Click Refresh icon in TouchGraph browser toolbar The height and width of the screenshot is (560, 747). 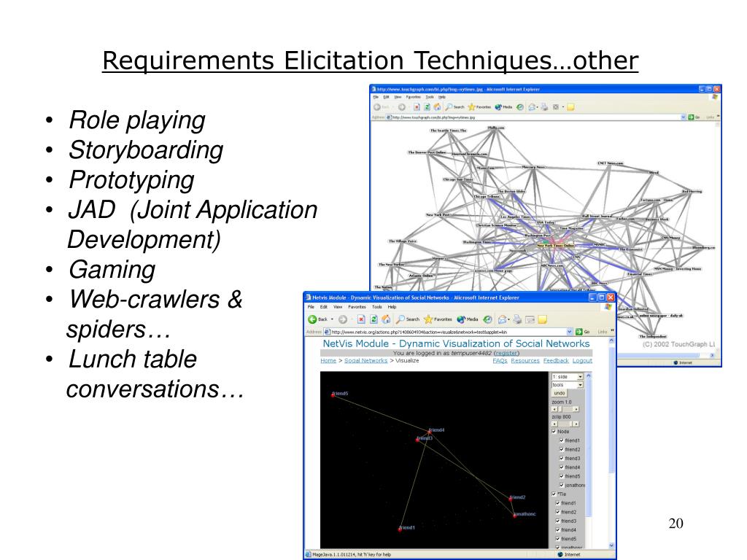427,107
